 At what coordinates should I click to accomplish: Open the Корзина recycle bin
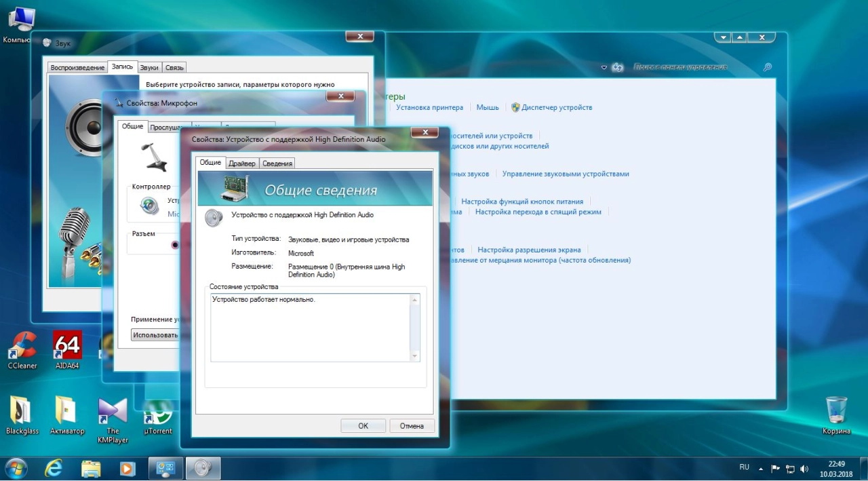[836, 415]
